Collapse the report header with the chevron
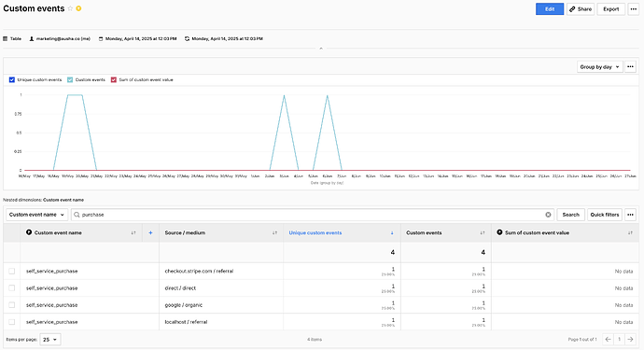Image resolution: width=644 pixels, height=350 pixels. [321, 49]
